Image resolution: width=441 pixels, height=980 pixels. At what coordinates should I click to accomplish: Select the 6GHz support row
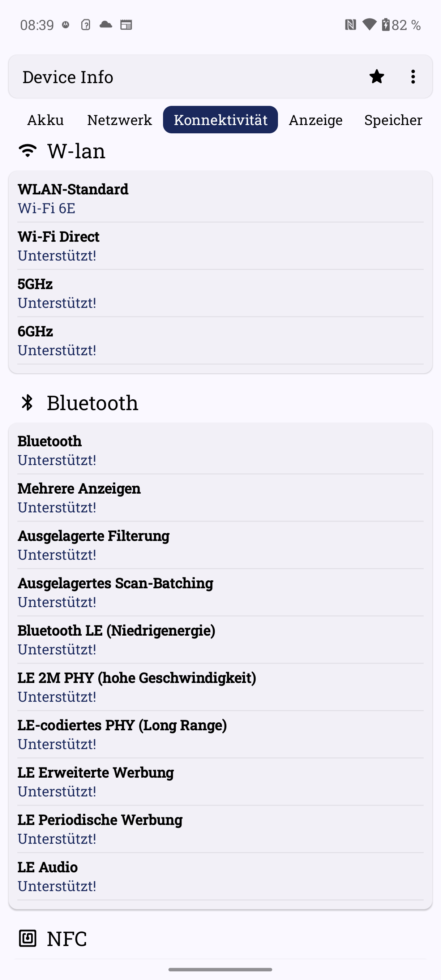[x=220, y=340]
